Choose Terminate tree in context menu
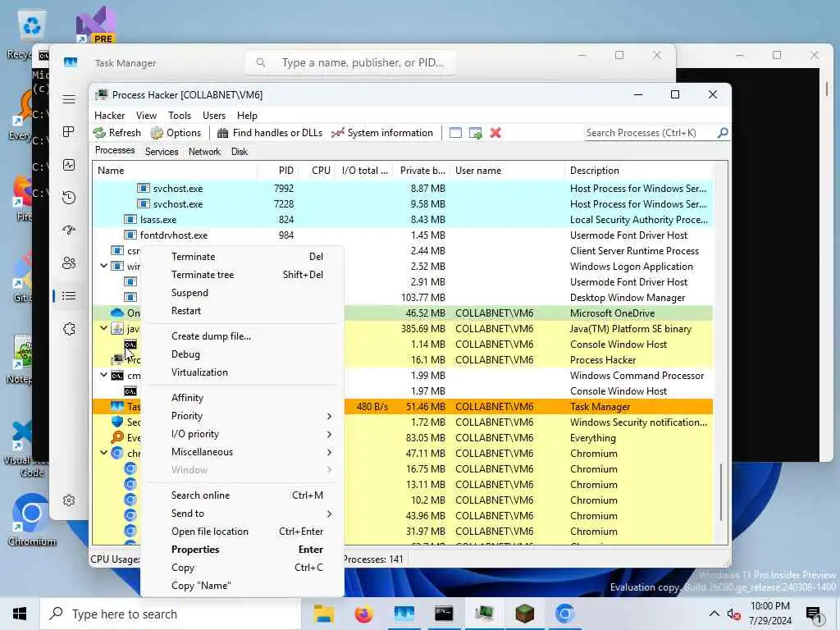Image resolution: width=840 pixels, height=630 pixels. click(242, 274)
